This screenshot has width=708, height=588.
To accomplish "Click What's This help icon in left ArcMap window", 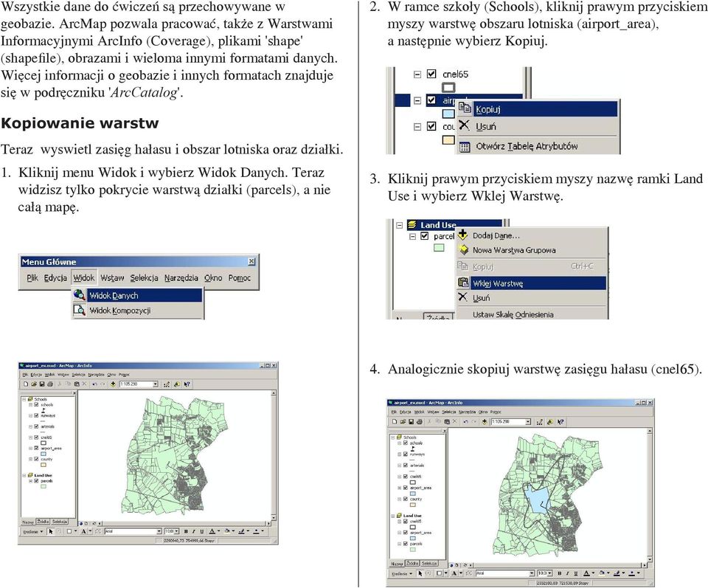I will (187, 384).
